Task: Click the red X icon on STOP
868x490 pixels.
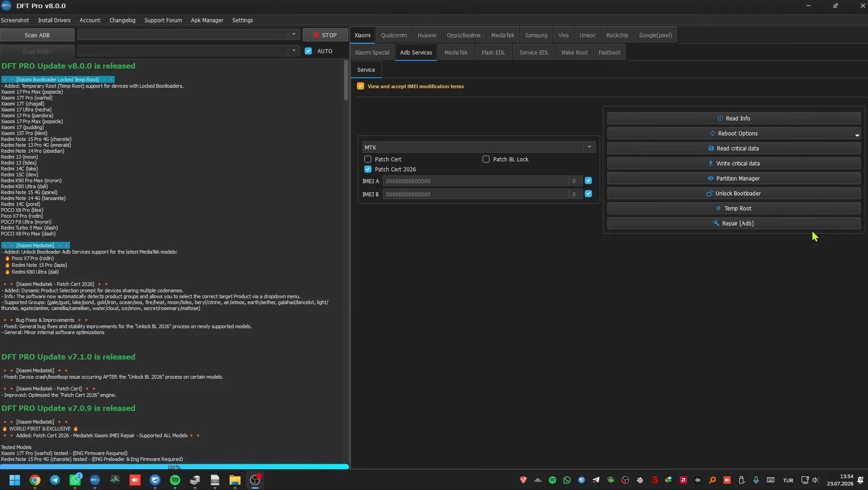Action: click(316, 35)
